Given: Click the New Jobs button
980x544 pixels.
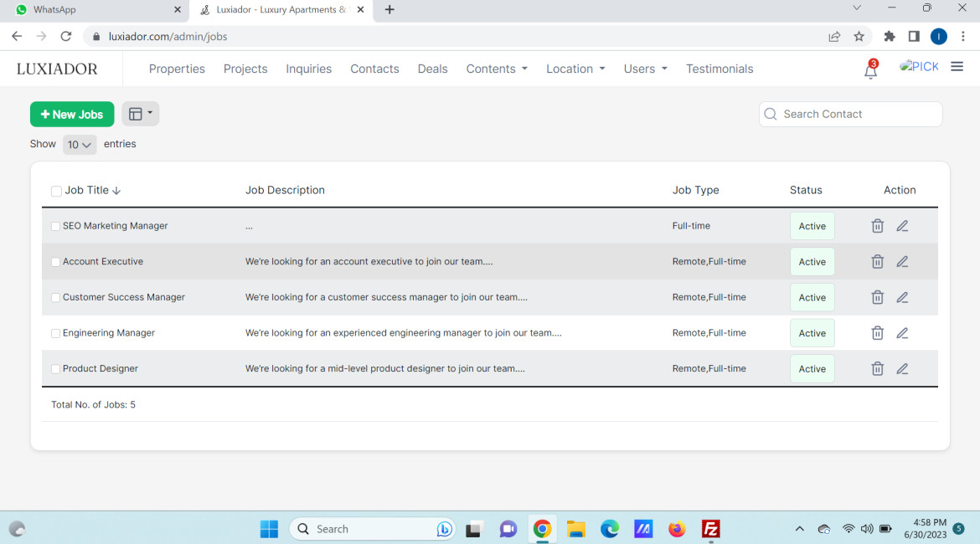Looking at the screenshot, I should [x=72, y=114].
